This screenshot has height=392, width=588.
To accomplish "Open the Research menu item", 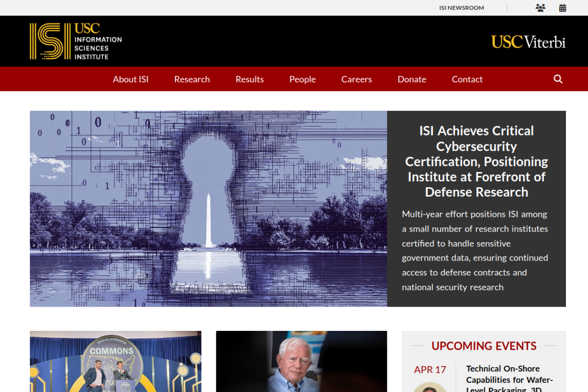I will 192,79.
